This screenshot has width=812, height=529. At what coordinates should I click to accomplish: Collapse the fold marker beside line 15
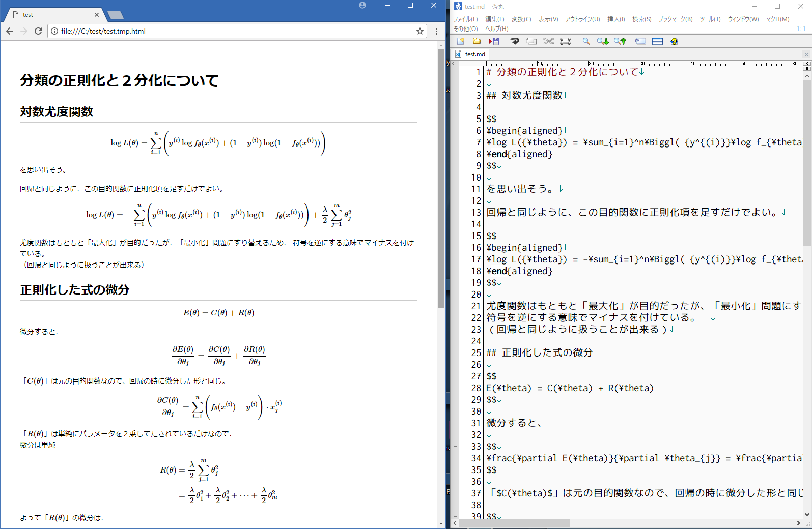click(x=456, y=236)
